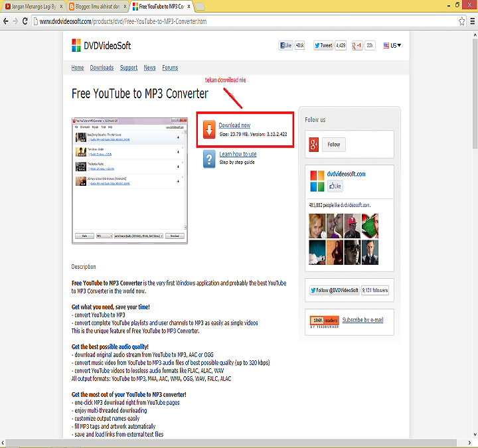Bookmark page with the star icon
Screen dimensions: 478x448
click(461, 21)
